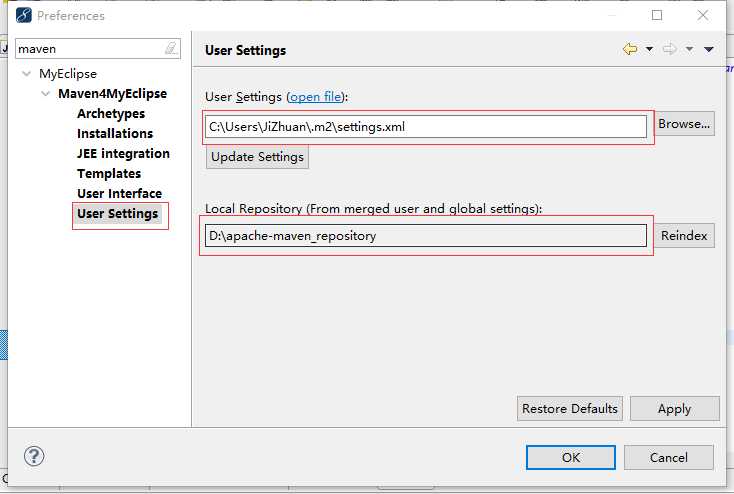Open the JEE integration preference page
The height and width of the screenshot is (494, 734).
pyautogui.click(x=123, y=154)
